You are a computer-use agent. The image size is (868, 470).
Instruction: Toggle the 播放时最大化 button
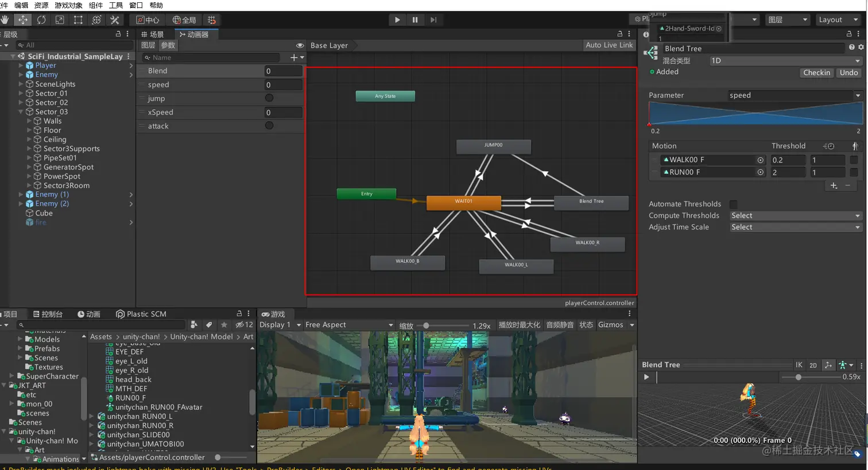point(519,325)
